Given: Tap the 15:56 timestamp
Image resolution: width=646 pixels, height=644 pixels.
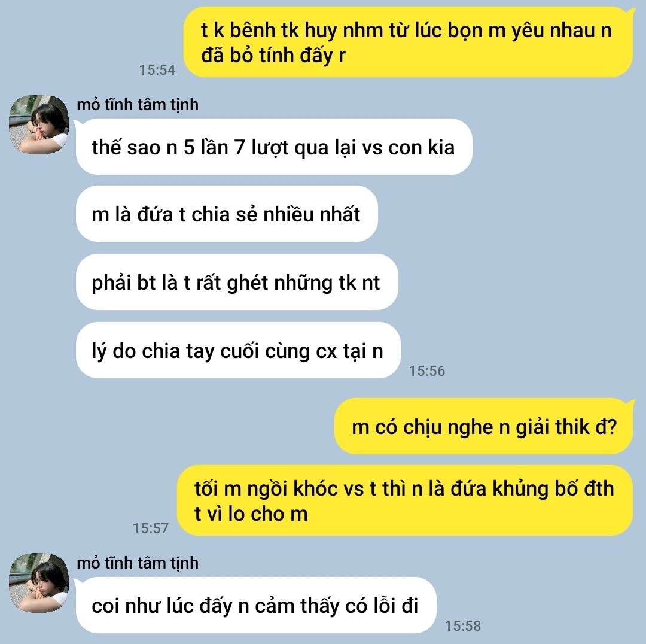Looking at the screenshot, I should pyautogui.click(x=427, y=370).
